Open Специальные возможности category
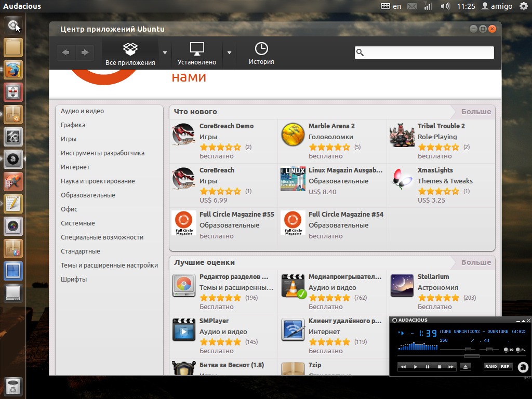This screenshot has height=399, width=532. point(102,237)
